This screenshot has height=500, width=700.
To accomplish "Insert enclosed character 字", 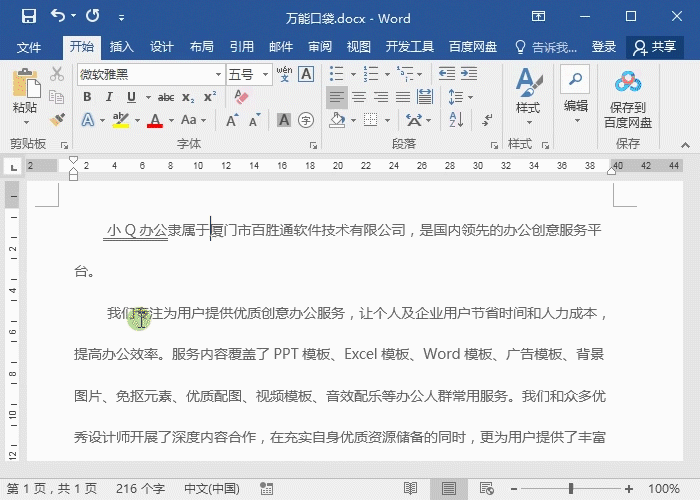I will point(306,120).
